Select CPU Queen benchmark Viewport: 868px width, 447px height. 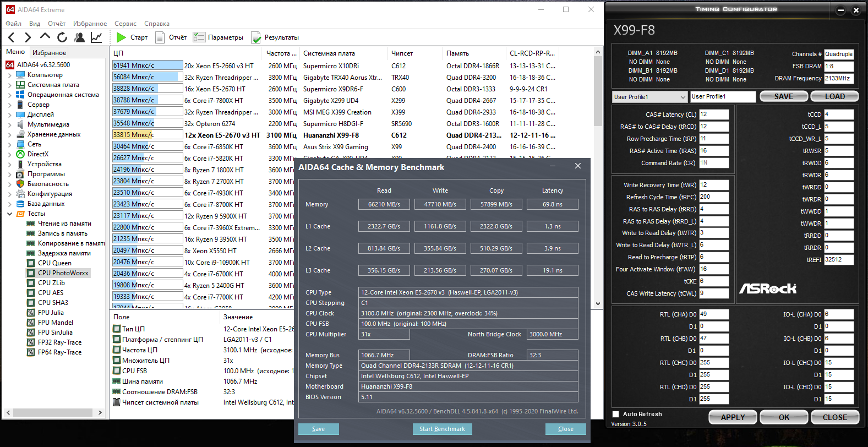(x=54, y=263)
